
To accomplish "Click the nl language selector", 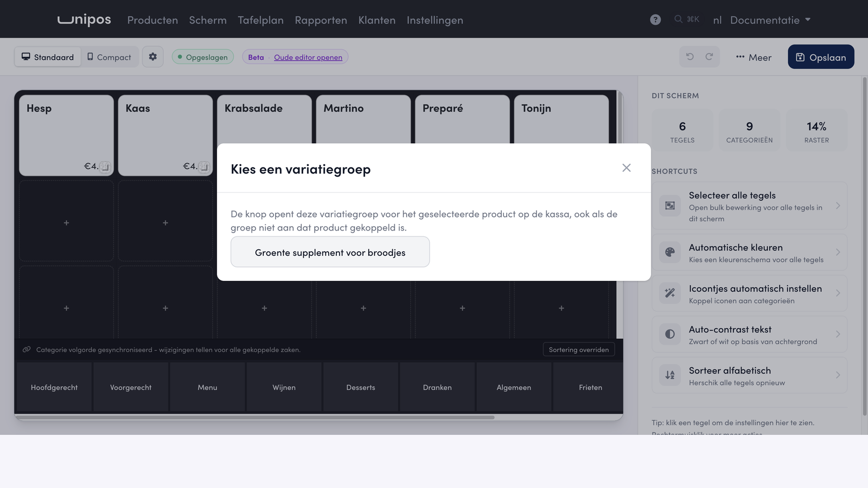I will click(x=717, y=20).
